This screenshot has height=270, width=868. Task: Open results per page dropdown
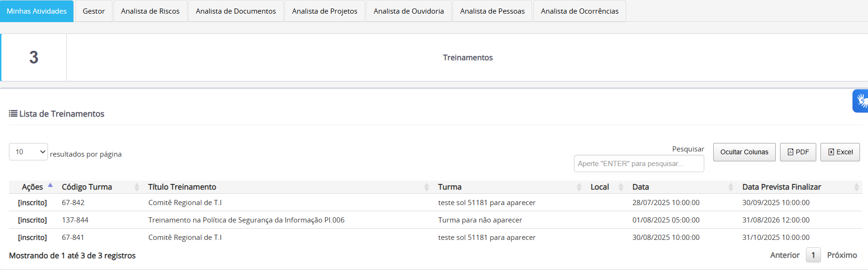28,152
